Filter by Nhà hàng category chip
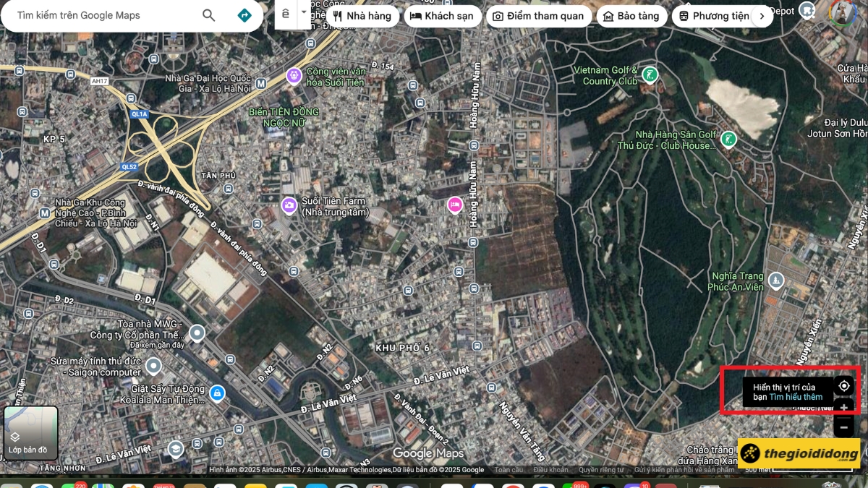868x488 pixels. [362, 16]
